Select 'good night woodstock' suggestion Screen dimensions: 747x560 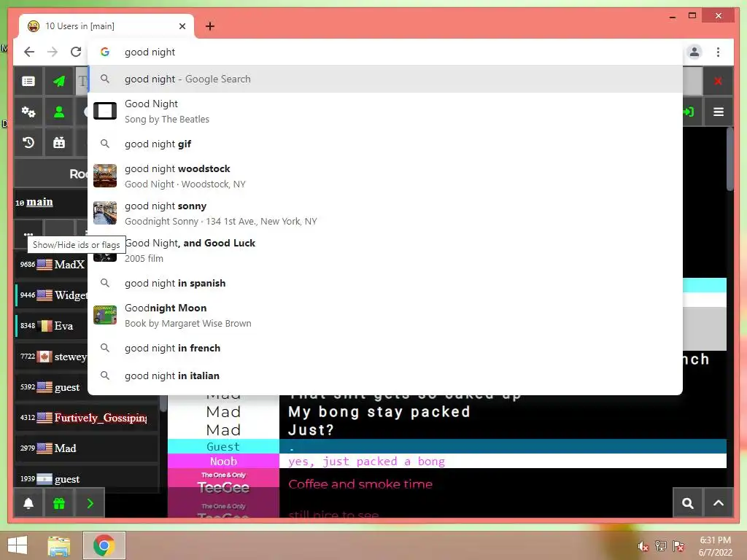tap(385, 176)
